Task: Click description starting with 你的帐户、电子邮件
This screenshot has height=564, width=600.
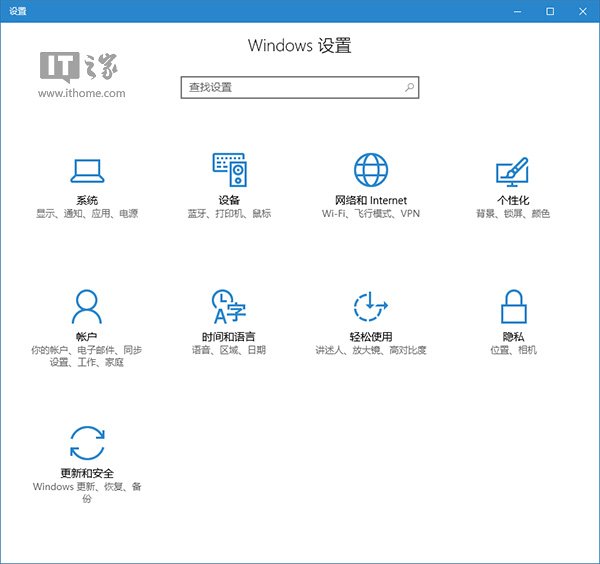Action: coord(86,356)
